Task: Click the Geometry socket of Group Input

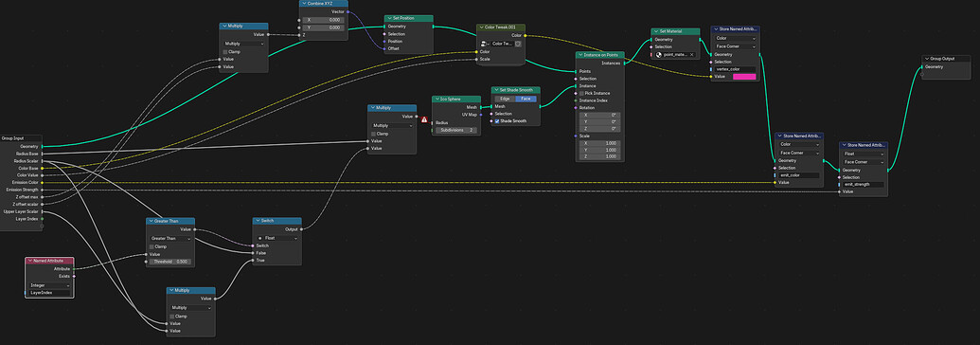Action: point(42,146)
